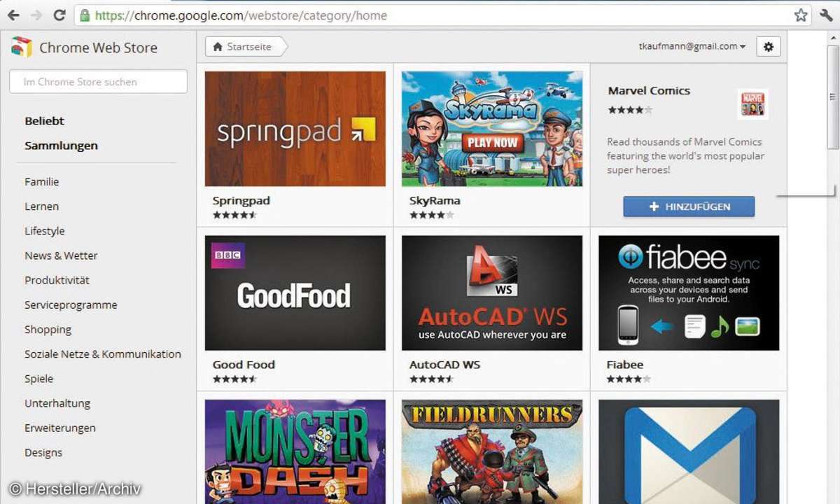This screenshot has width=840, height=504.
Task: Open the Sammlungen section
Action: click(x=61, y=146)
